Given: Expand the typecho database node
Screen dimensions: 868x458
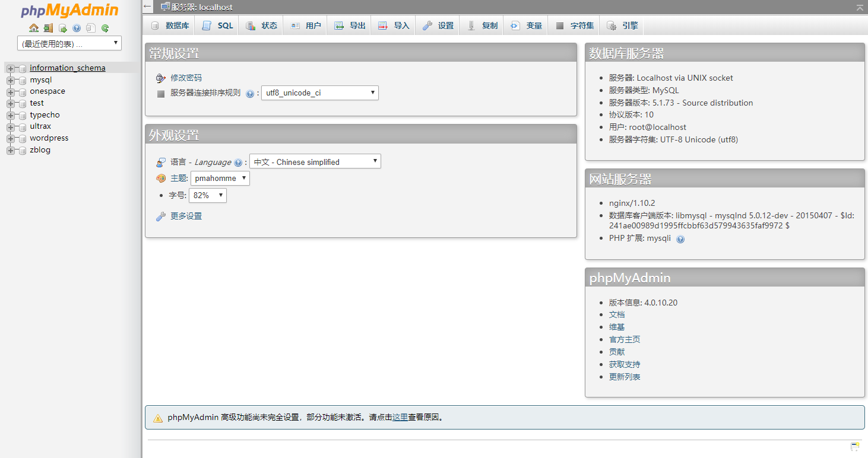Looking at the screenshot, I should pyautogui.click(x=11, y=115).
